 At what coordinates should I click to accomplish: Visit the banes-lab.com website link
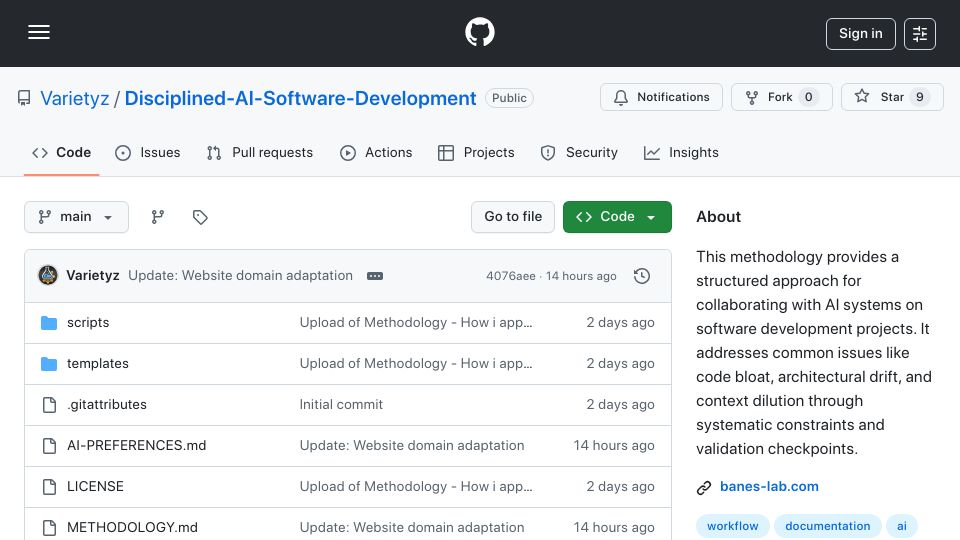click(769, 487)
